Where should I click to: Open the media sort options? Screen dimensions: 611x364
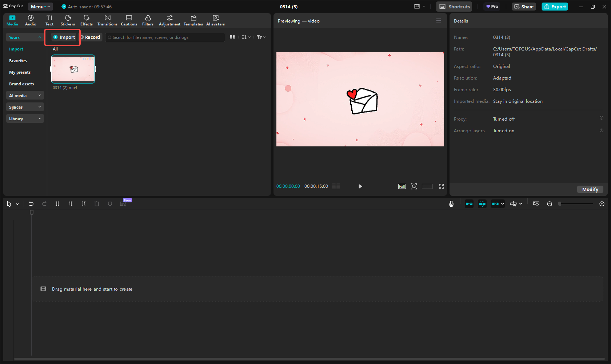[x=246, y=37]
